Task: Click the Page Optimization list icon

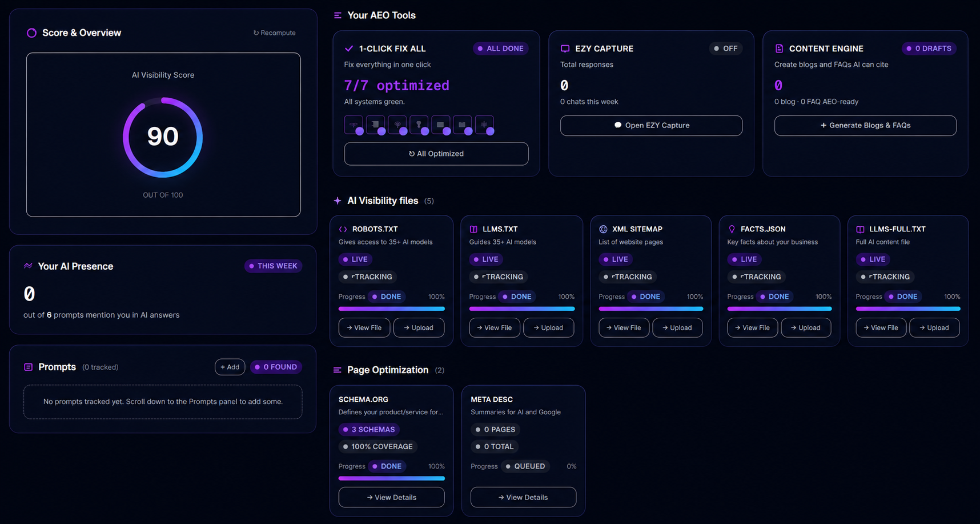Action: (x=338, y=370)
